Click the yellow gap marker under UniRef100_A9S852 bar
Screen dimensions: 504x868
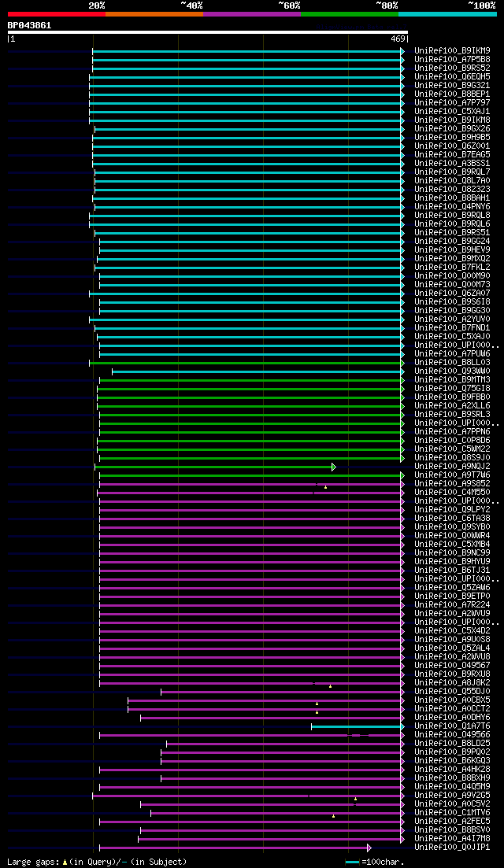tap(326, 487)
